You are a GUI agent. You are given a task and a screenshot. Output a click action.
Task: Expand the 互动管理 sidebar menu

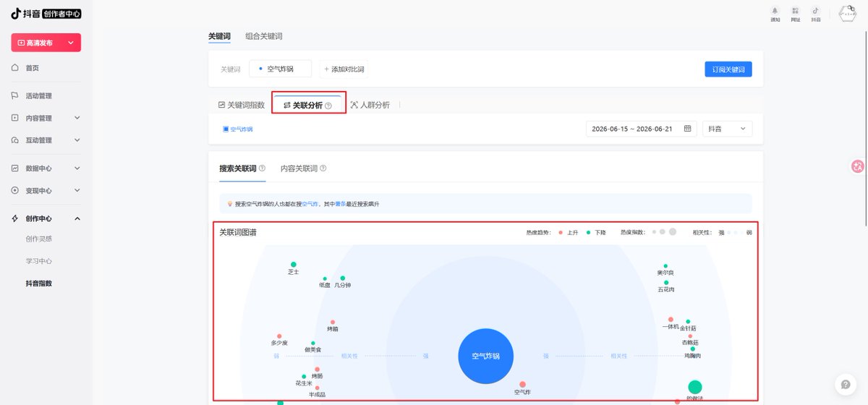point(77,140)
